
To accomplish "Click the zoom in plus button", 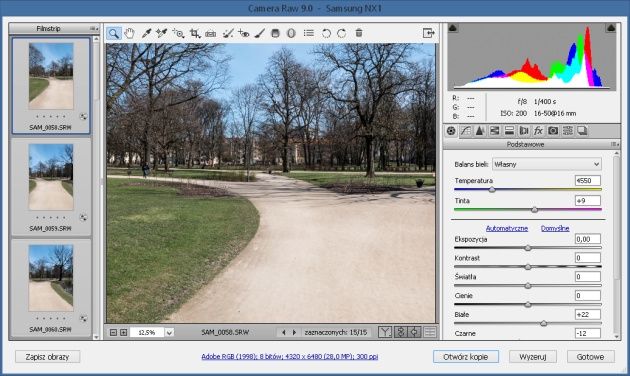I will coord(123,333).
